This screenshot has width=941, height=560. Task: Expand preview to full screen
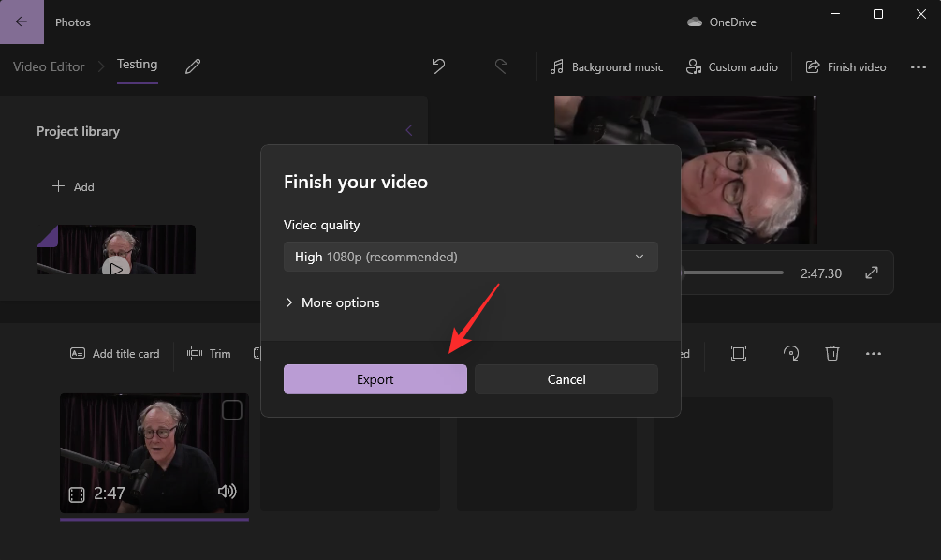pos(872,273)
